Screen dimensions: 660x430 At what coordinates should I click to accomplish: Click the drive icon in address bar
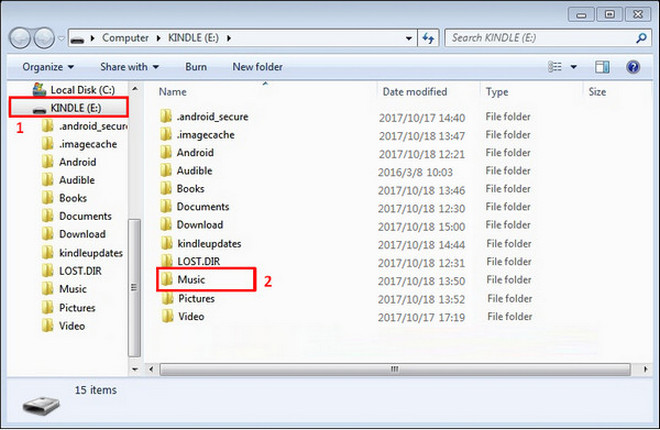pos(77,40)
